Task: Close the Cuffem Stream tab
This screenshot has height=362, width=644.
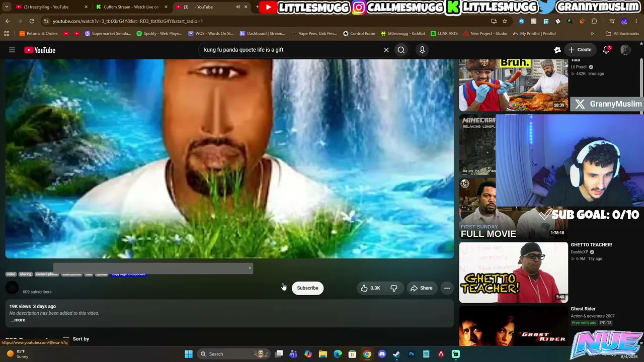Action: [x=166, y=7]
